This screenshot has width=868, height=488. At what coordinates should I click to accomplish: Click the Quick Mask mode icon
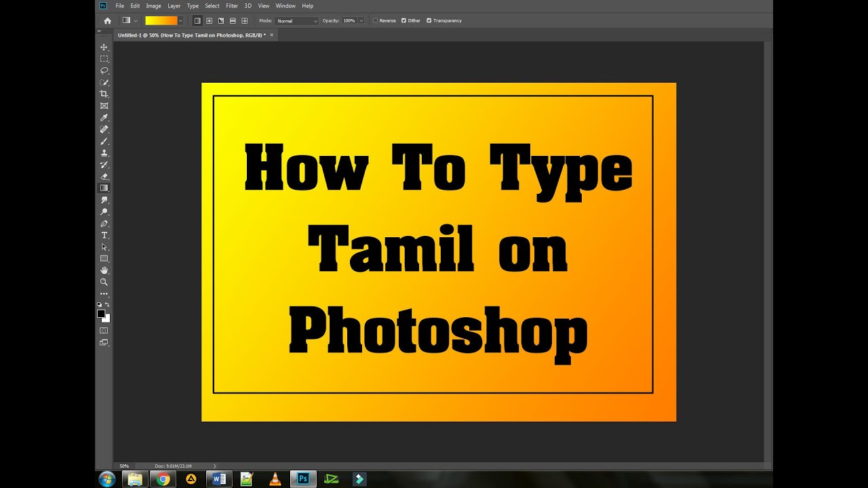point(104,330)
